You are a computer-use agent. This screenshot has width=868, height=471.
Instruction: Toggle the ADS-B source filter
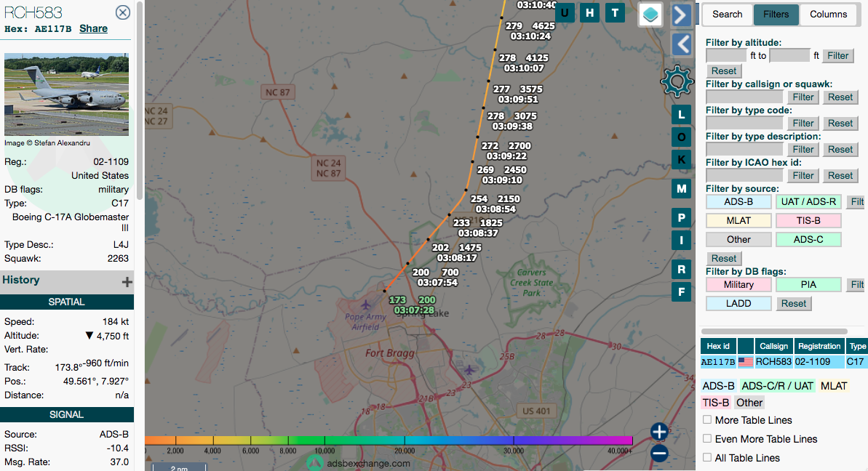coord(738,202)
